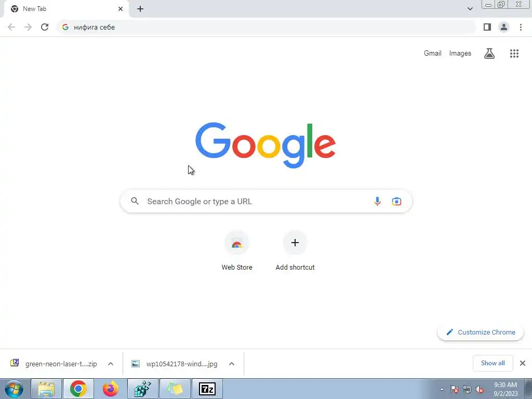Show hidden system tray icons

pyautogui.click(x=442, y=389)
